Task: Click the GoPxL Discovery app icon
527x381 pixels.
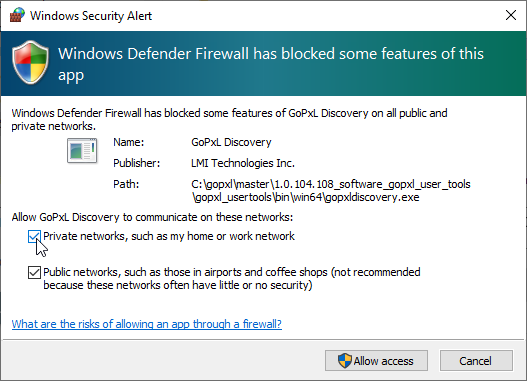Action: click(82, 151)
